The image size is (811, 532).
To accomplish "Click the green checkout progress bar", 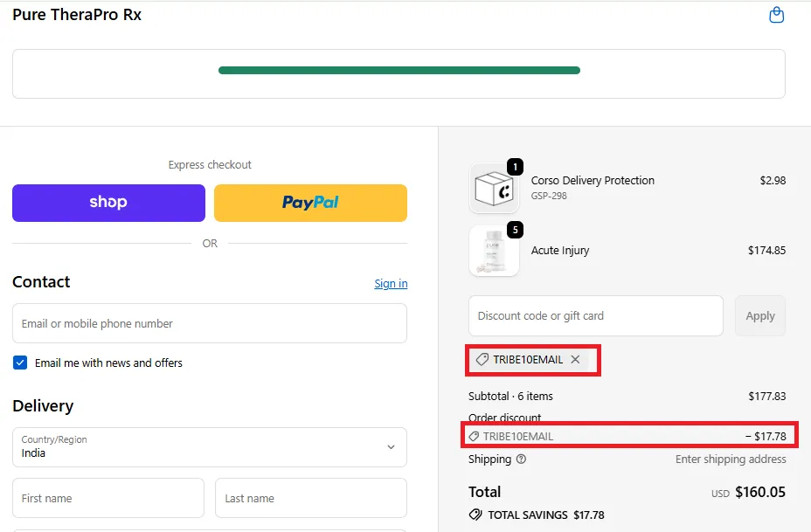I will (399, 70).
